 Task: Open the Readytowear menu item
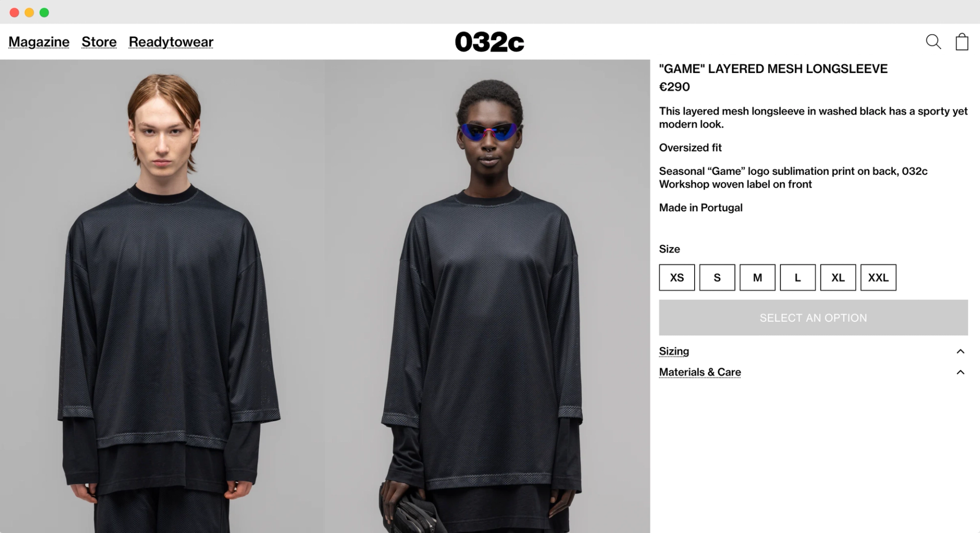[171, 42]
